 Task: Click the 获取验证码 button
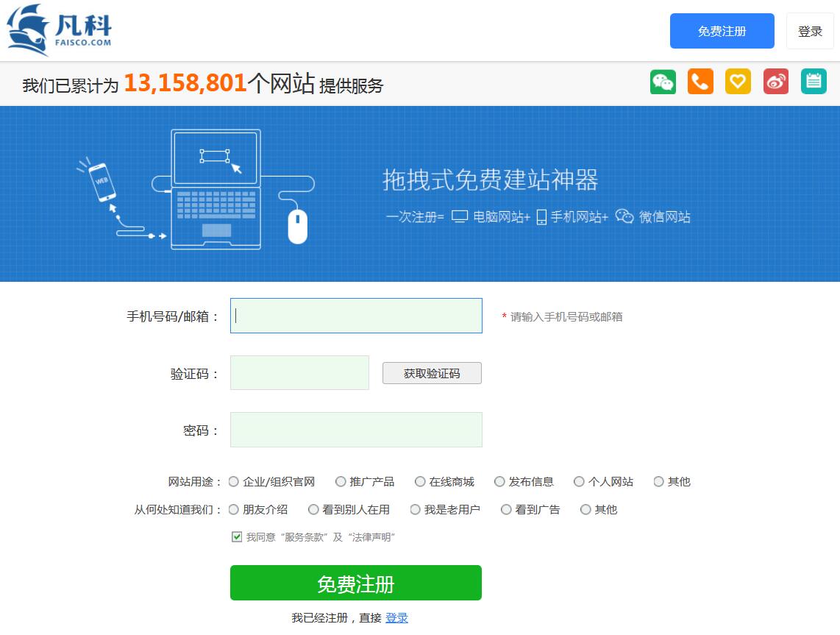[431, 372]
